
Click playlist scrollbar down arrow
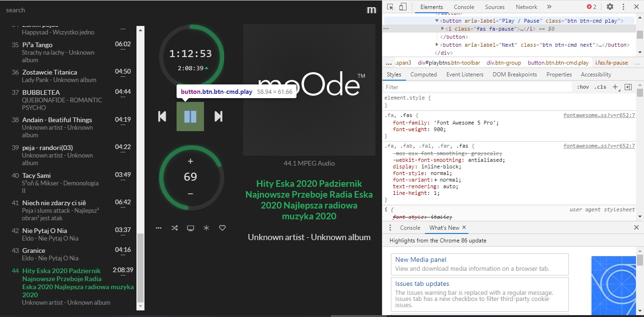click(140, 307)
